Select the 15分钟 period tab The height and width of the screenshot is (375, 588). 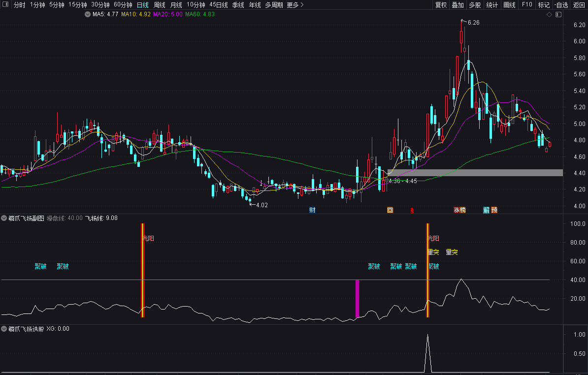pyautogui.click(x=78, y=5)
